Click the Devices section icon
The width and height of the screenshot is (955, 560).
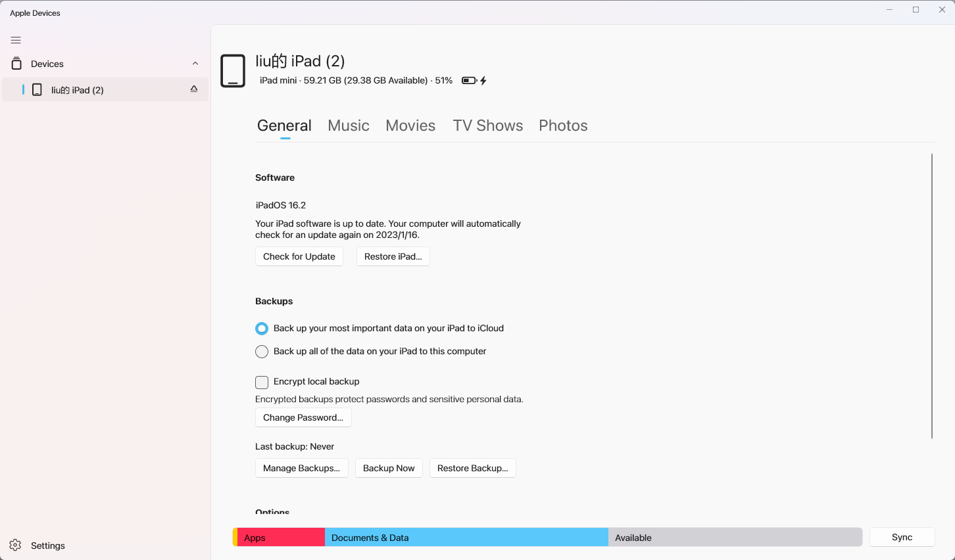16,64
